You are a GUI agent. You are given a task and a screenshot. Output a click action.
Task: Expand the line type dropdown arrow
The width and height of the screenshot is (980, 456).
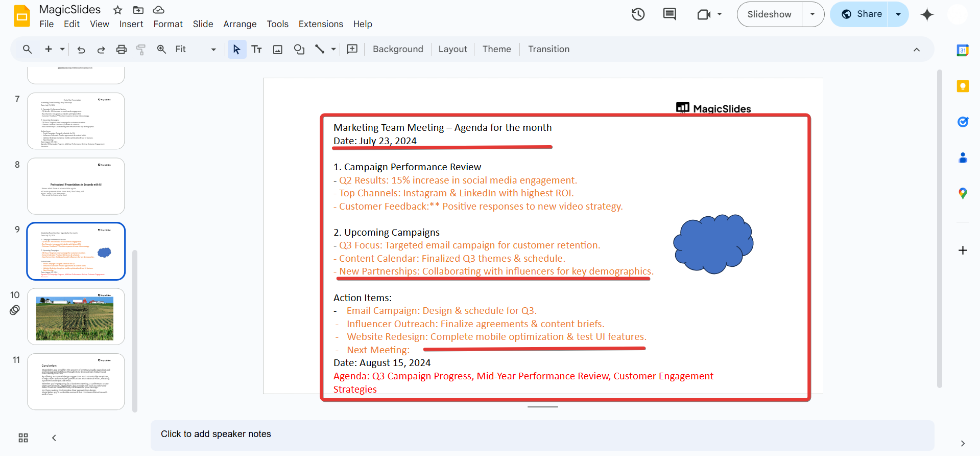(x=333, y=49)
